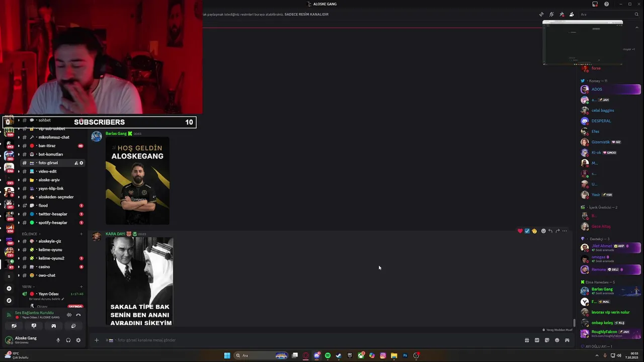This screenshot has height=362, width=644.
Task: Open the casino channel
Action: [x=52, y=267]
